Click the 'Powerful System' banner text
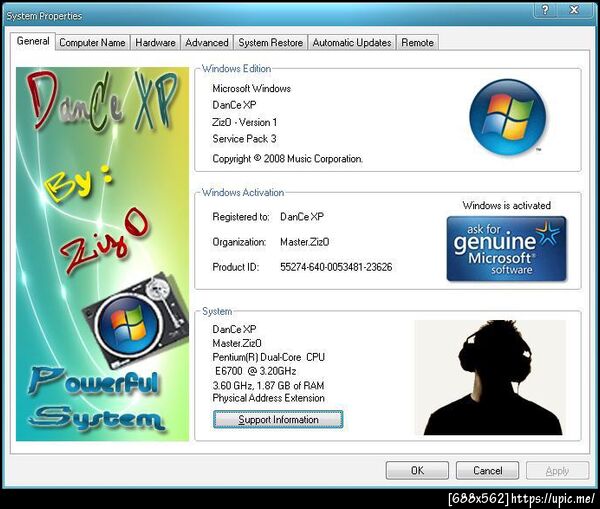 pyautogui.click(x=96, y=398)
